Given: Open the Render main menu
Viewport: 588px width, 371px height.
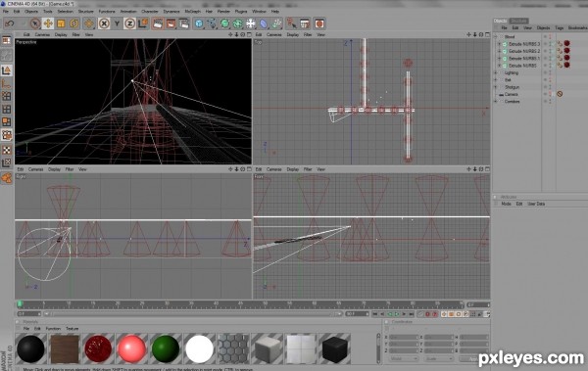Looking at the screenshot, I should coord(223,12).
